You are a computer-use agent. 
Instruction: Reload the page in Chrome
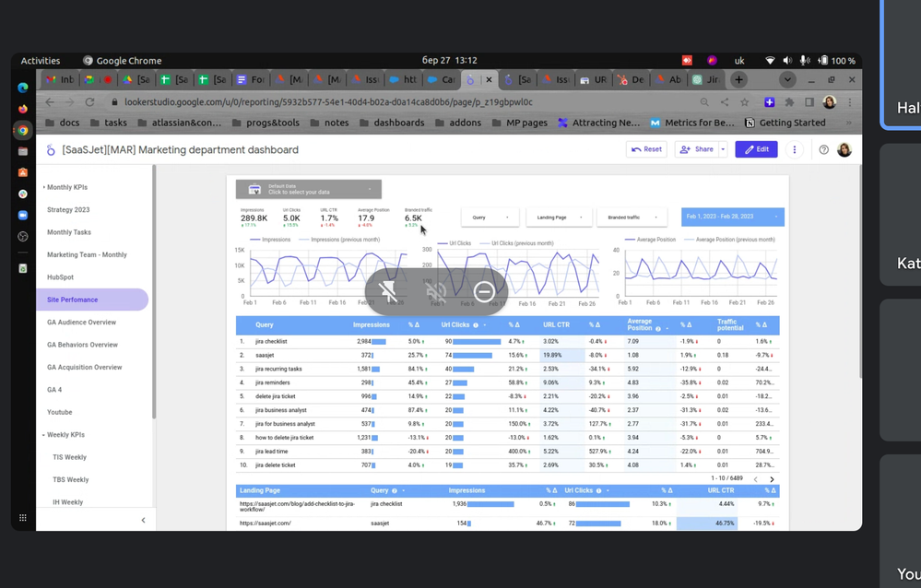point(89,102)
